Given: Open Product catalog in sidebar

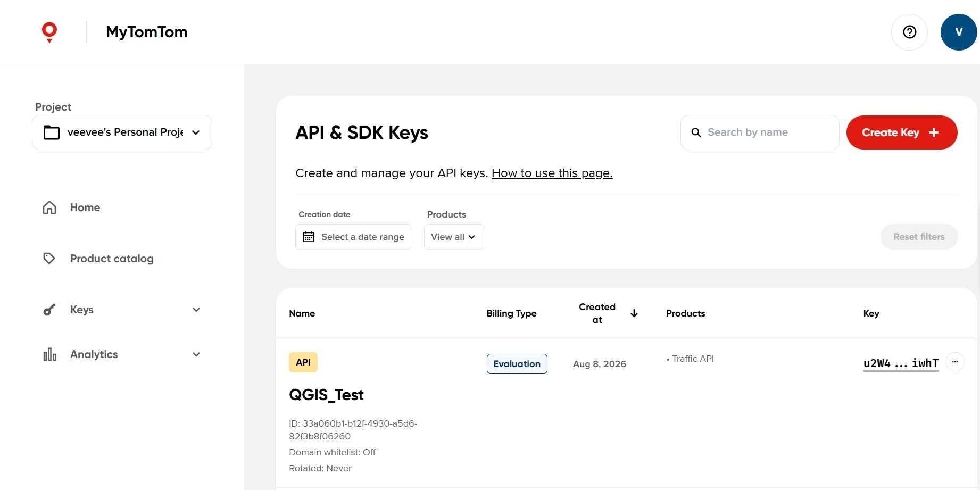Looking at the screenshot, I should [112, 259].
